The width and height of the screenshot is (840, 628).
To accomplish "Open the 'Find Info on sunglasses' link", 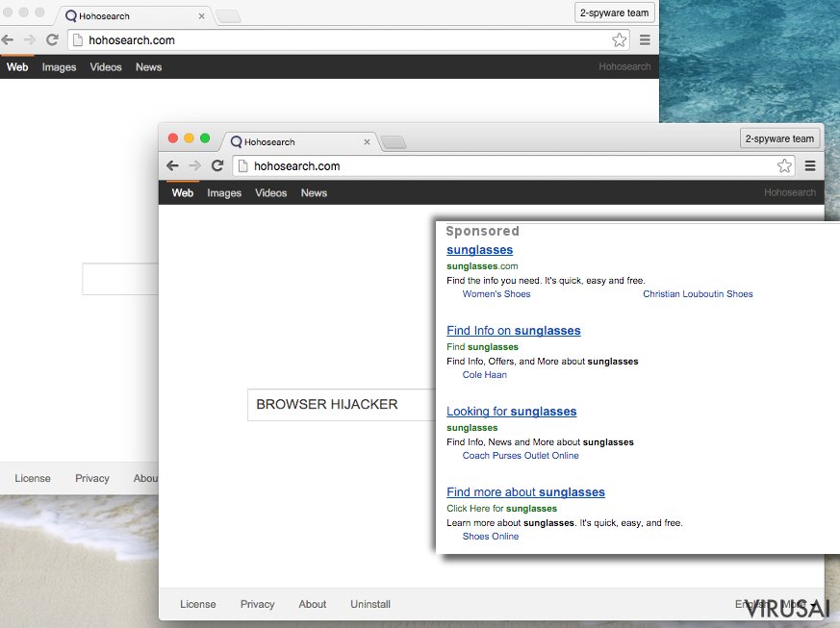I will point(514,331).
